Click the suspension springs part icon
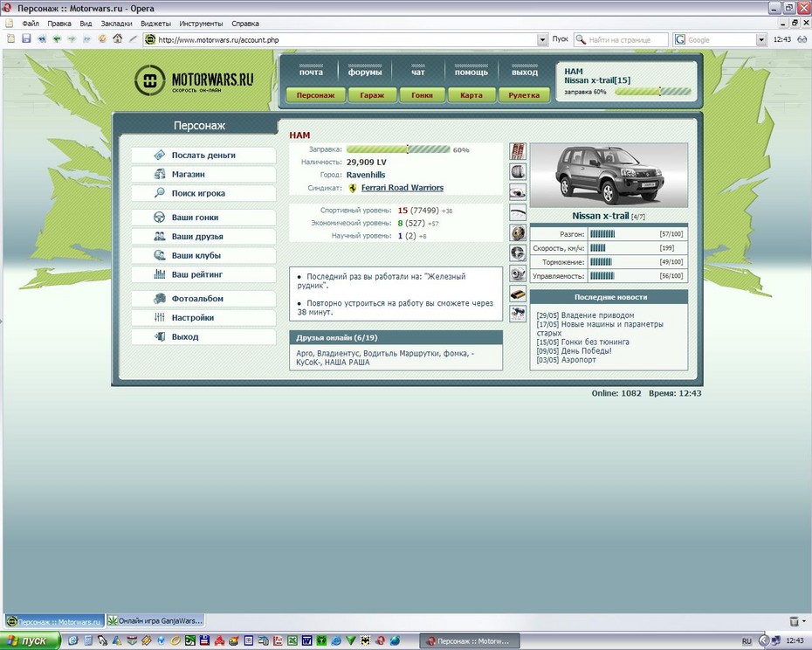The height and width of the screenshot is (650, 812). tap(518, 151)
